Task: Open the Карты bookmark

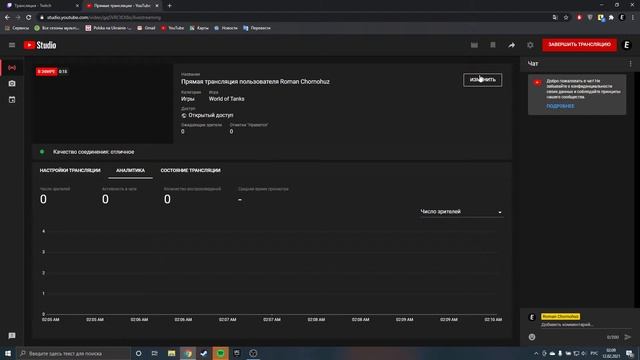Action: click(199, 28)
